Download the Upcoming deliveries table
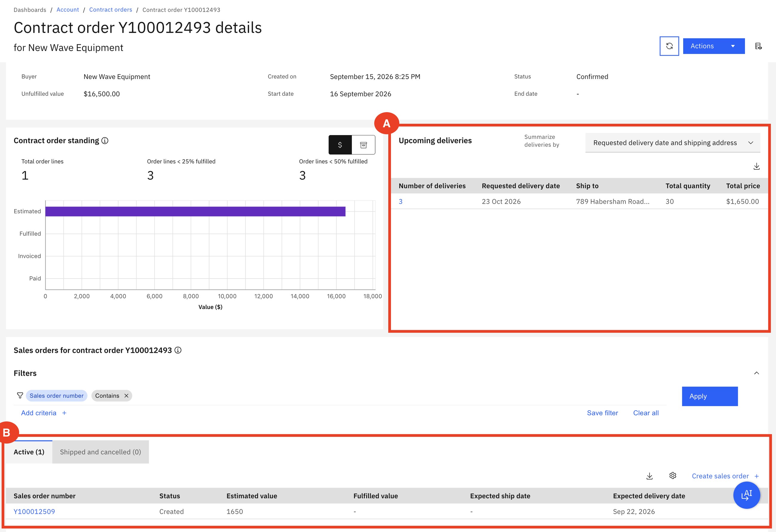 (756, 166)
